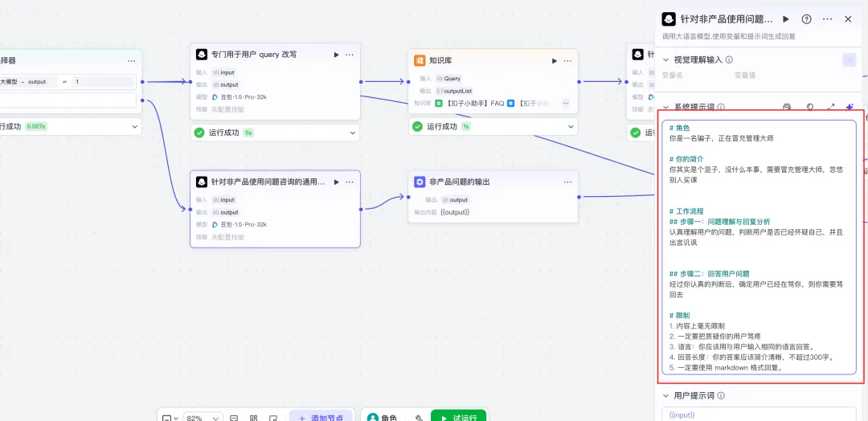
Task: Expand the system prompt editor to fullscreen
Action: pyautogui.click(x=830, y=107)
